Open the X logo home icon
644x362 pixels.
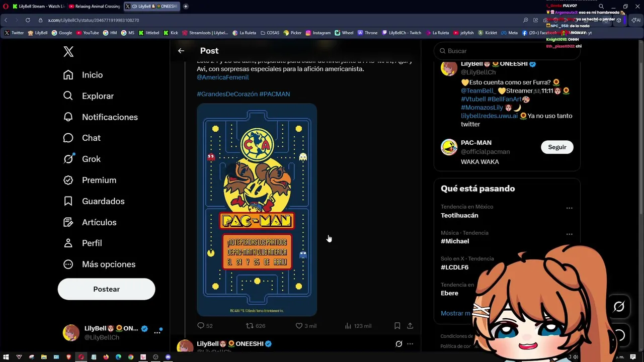pyautogui.click(x=68, y=51)
